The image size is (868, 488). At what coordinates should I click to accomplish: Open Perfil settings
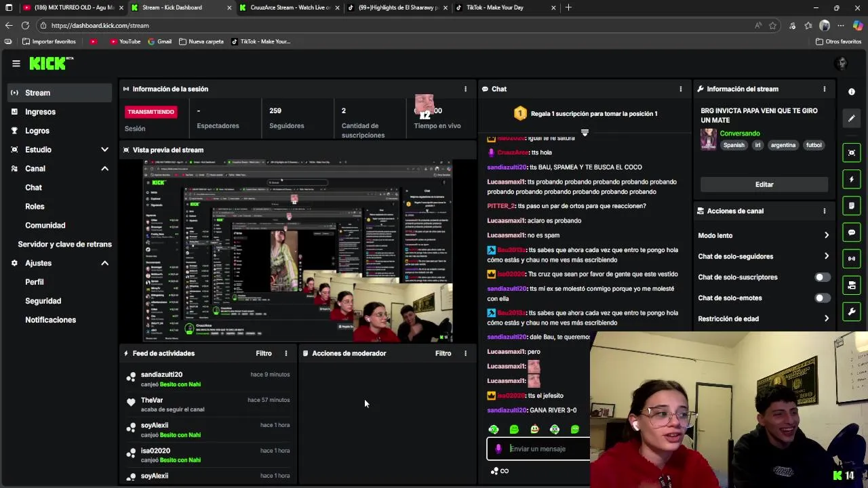pyautogui.click(x=35, y=282)
